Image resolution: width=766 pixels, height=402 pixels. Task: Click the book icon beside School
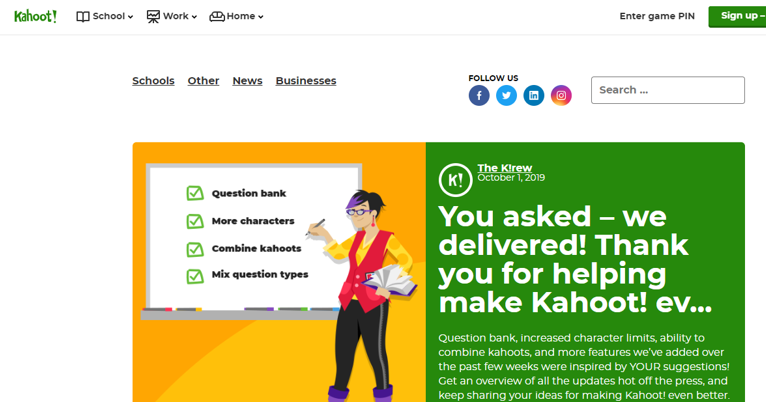[83, 17]
